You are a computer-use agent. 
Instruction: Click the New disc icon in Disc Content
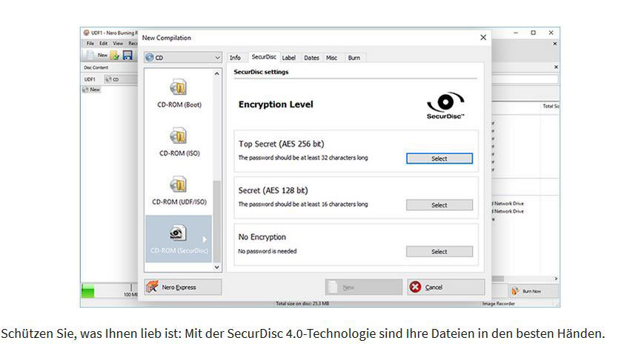[x=85, y=90]
